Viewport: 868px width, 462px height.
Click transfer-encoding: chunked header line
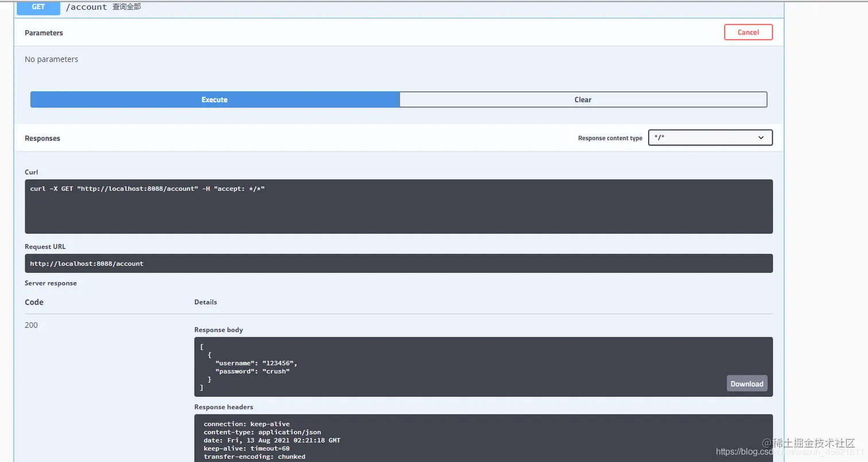point(254,456)
